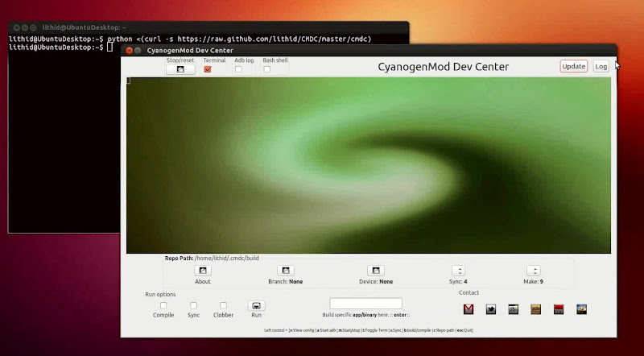Enable the Bash shell checkbox
The image size is (644, 356).
click(x=267, y=69)
